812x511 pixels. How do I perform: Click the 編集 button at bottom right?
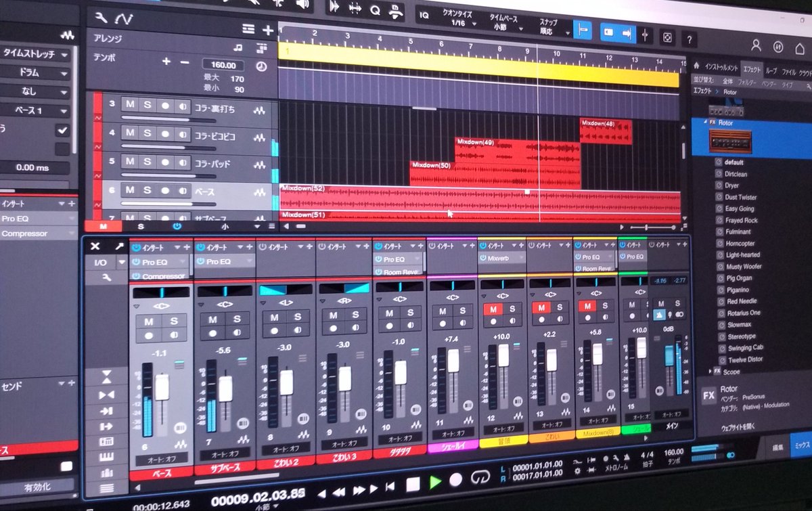tap(777, 447)
